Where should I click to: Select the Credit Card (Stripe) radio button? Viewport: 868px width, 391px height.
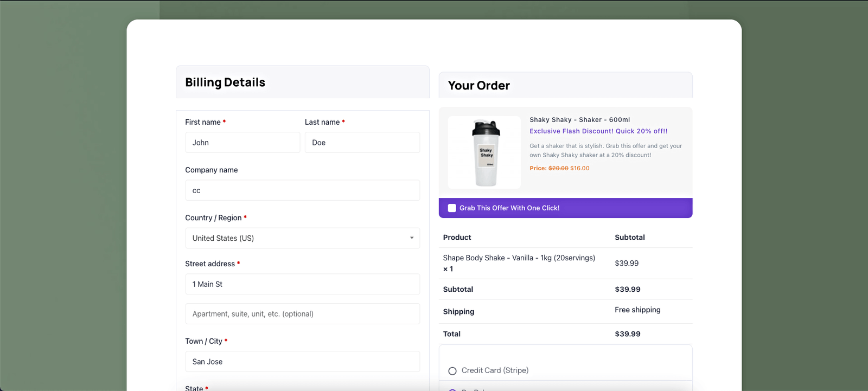pos(452,371)
